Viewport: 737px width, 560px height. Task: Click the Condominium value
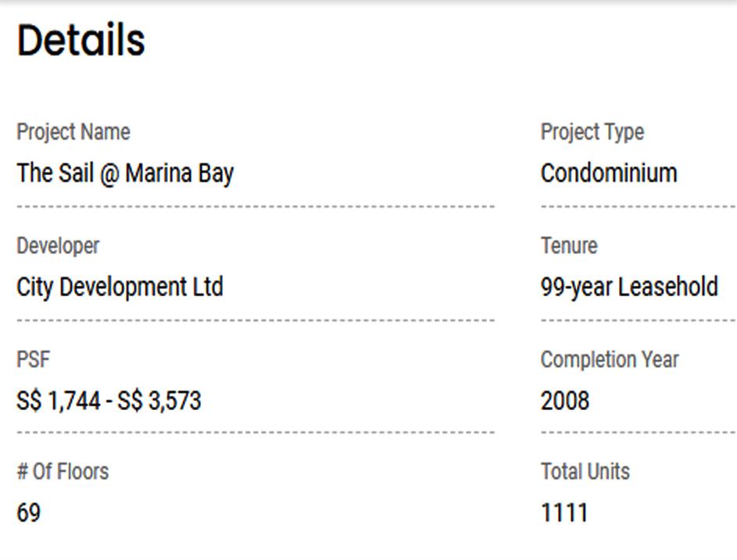click(608, 173)
